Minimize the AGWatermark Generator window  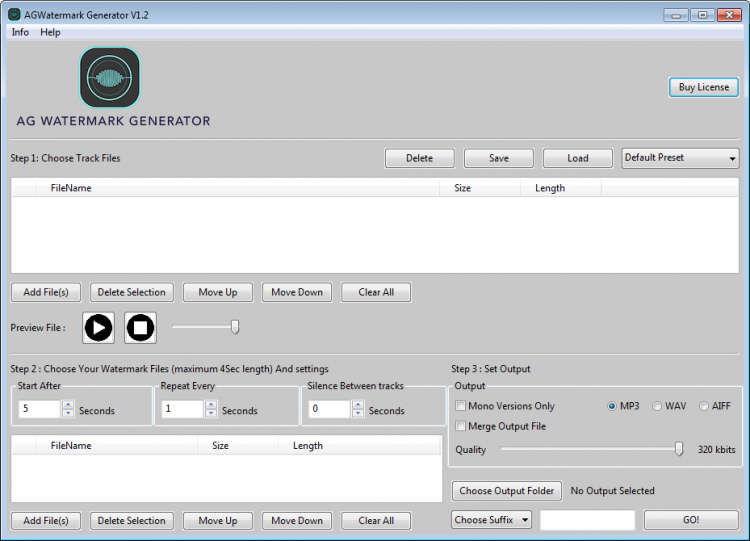tap(676, 15)
